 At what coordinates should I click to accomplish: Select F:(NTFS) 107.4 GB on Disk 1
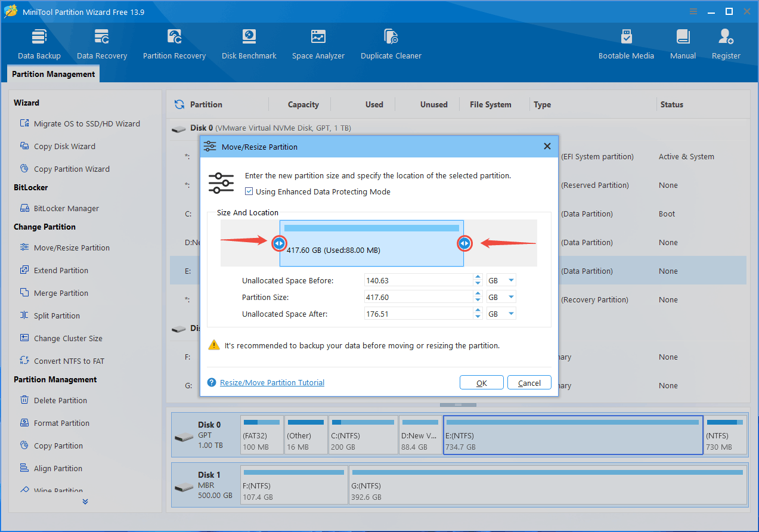(294, 485)
